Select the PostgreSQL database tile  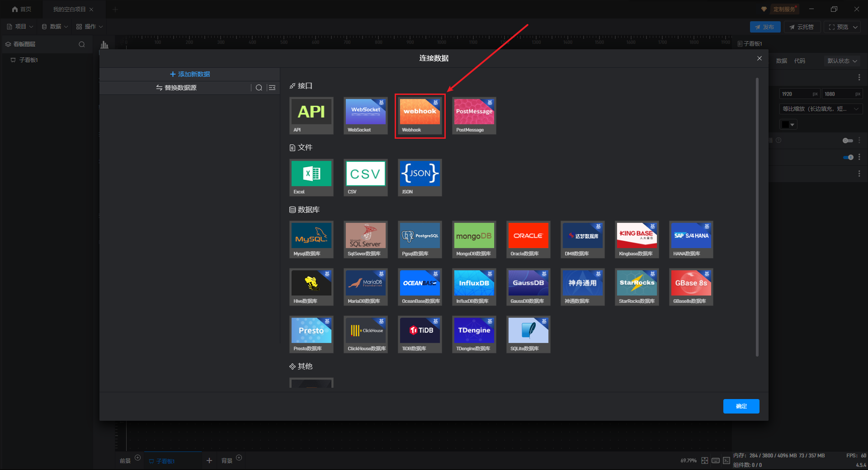coord(420,240)
